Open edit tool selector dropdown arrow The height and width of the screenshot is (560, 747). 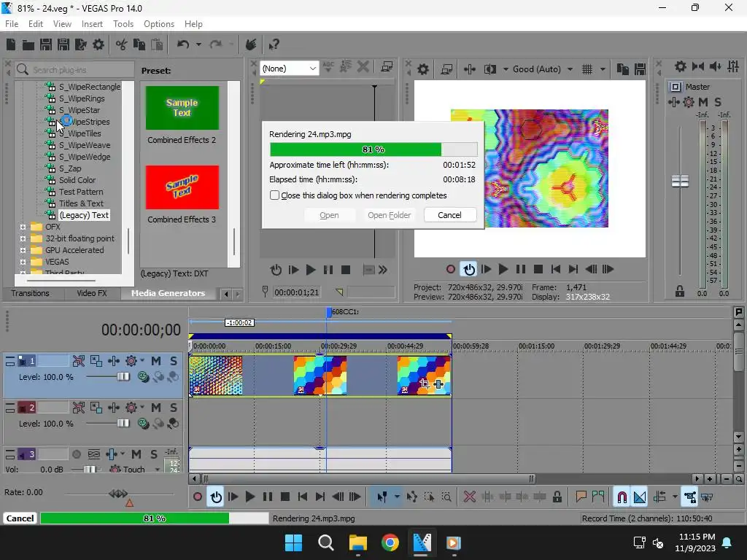(396, 497)
